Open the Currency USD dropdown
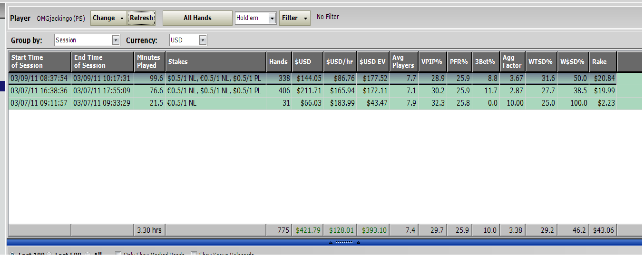The width and height of the screenshot is (644, 257). pyautogui.click(x=203, y=40)
